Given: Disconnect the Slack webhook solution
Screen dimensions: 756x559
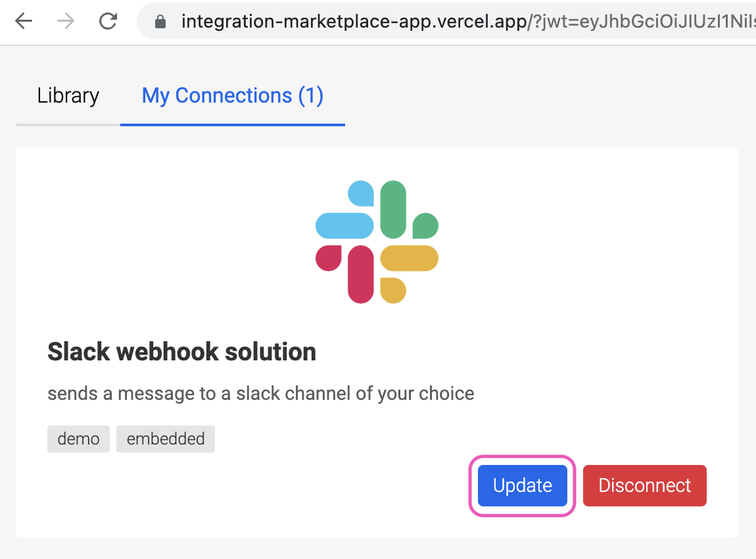Looking at the screenshot, I should point(644,485).
